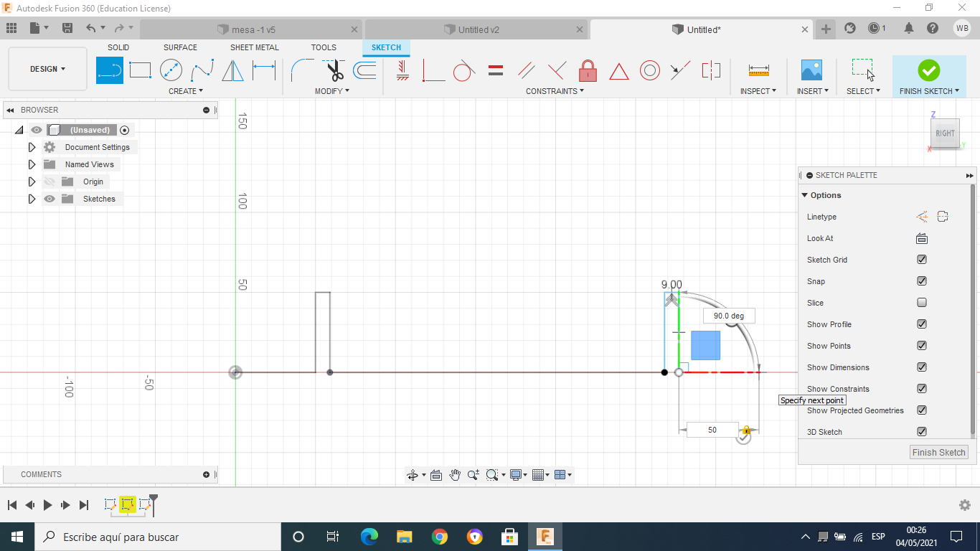Click the Insert Image icon

click(811, 70)
